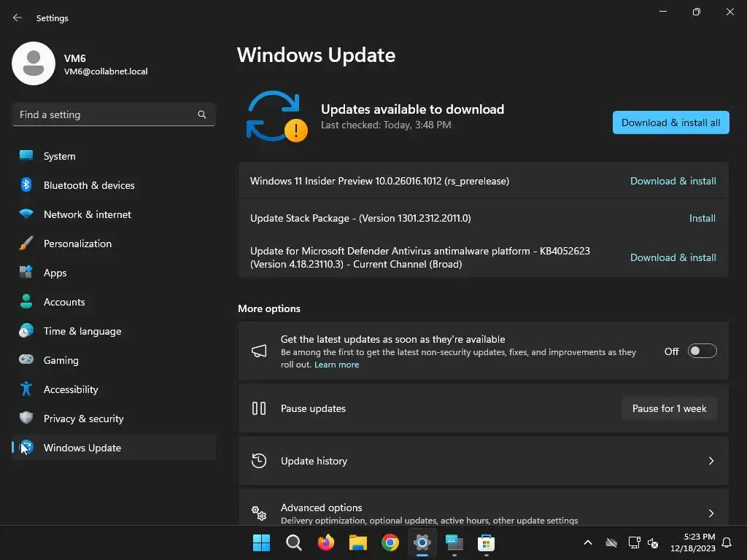Screen dimensions: 747x560
Task: Click the muted volume icon in tray
Action: [x=653, y=542]
